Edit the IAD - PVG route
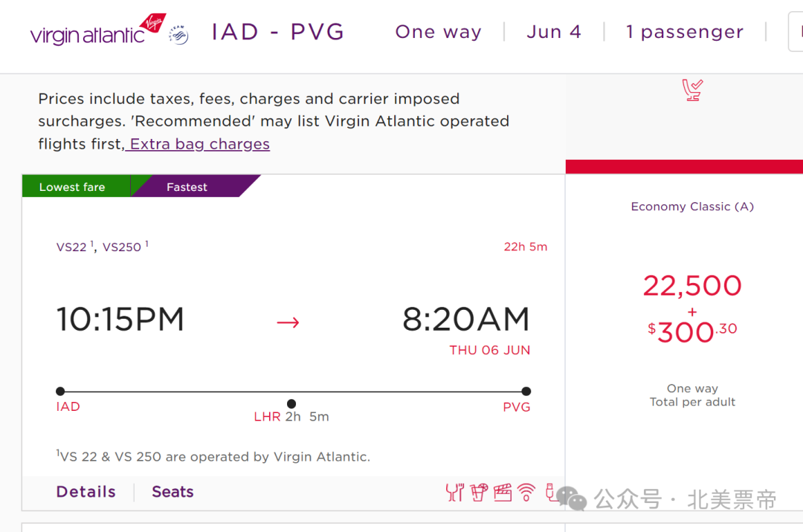This screenshot has height=532, width=803. tap(278, 32)
